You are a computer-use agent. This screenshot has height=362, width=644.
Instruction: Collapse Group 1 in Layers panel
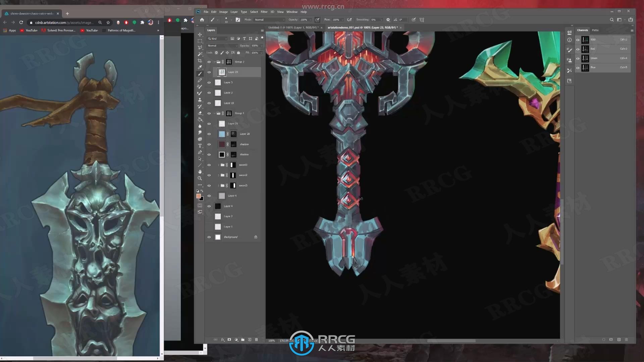(x=215, y=113)
